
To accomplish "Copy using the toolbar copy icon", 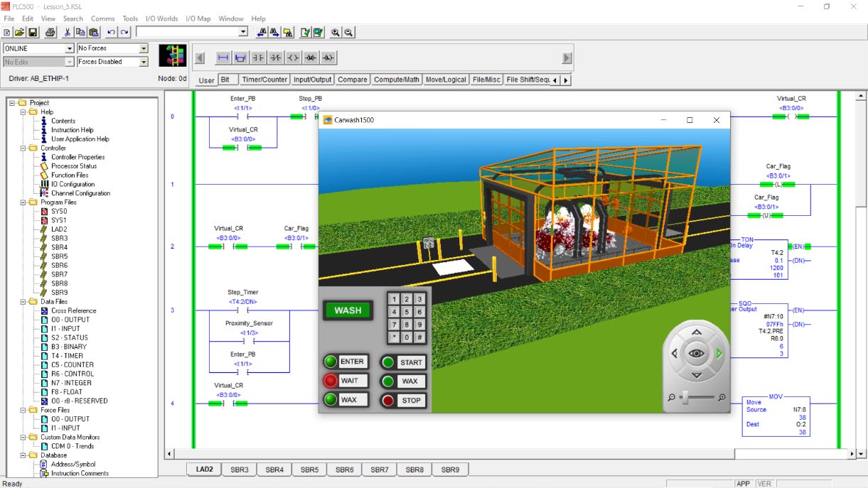I will [80, 32].
